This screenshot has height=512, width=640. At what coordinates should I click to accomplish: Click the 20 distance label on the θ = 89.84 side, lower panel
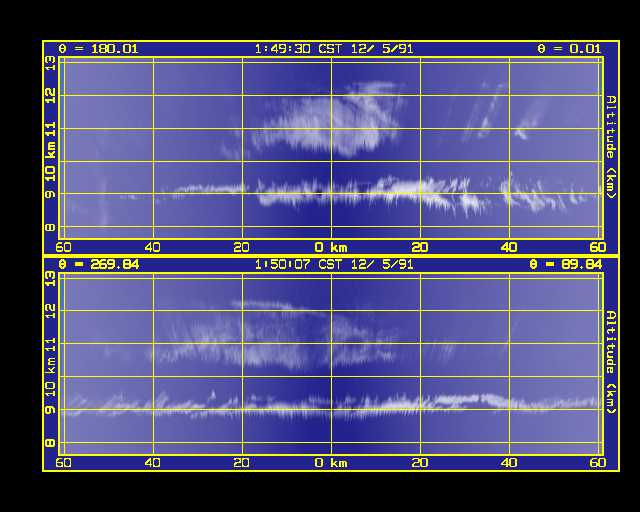click(420, 463)
